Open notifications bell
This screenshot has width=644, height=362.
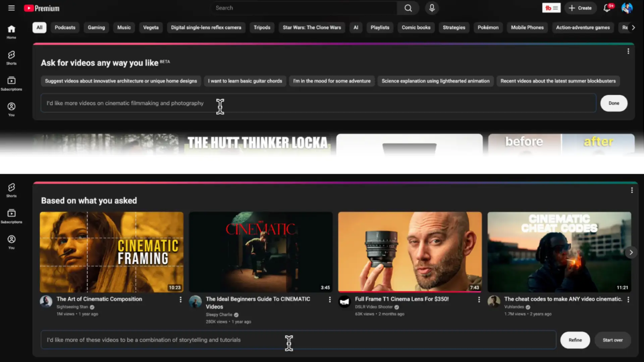607,8
